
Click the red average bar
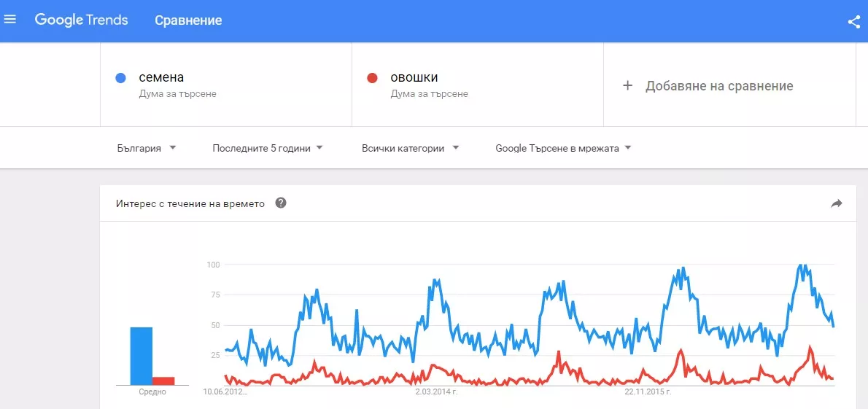pyautogui.click(x=163, y=381)
